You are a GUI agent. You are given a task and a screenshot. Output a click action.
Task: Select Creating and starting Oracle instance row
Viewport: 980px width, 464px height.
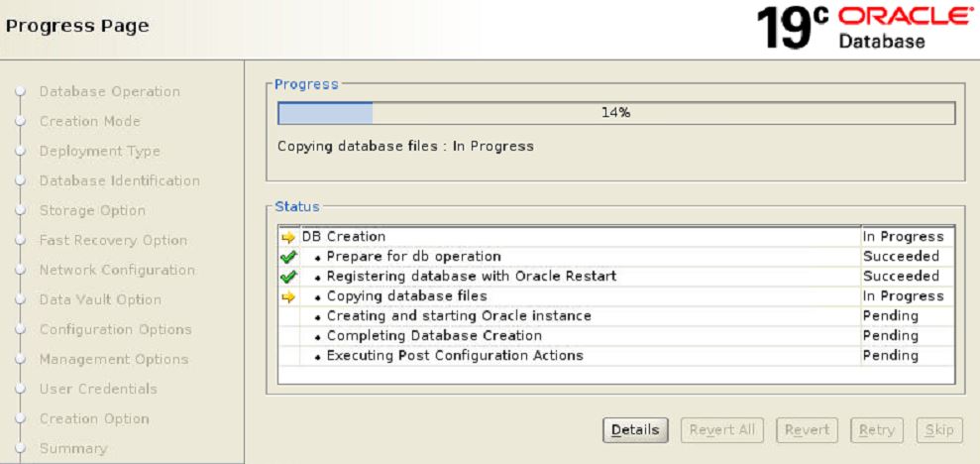click(459, 316)
